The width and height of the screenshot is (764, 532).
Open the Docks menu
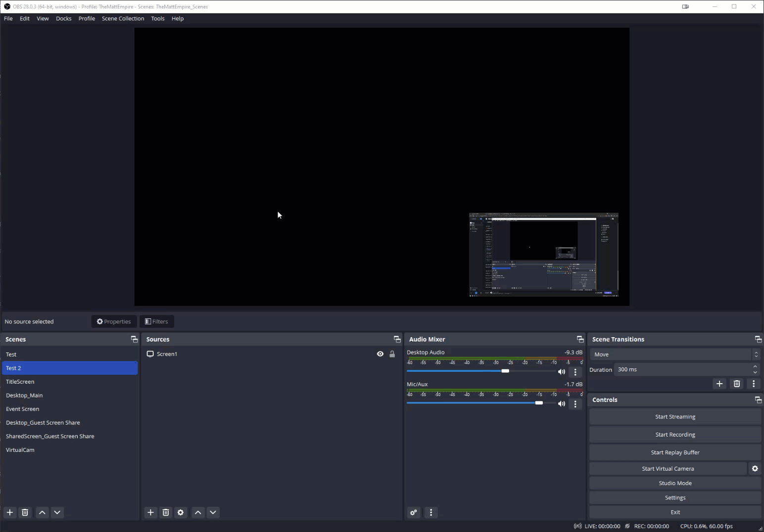[x=63, y=18]
